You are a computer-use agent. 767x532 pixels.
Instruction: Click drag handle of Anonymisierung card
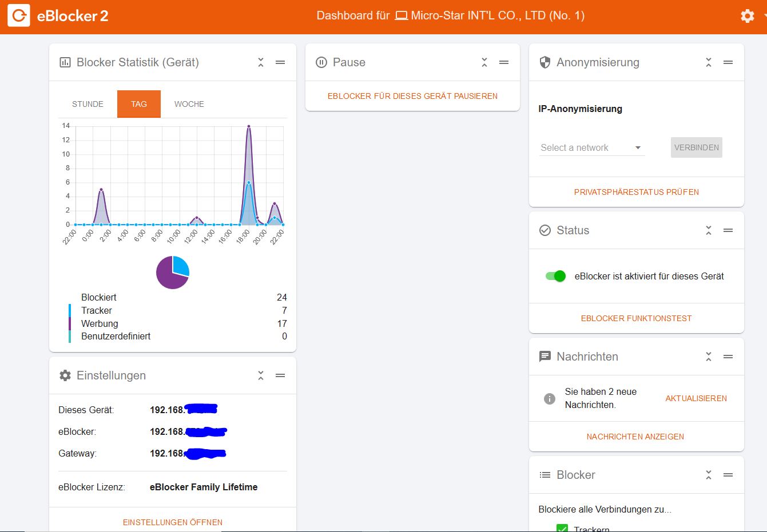[x=728, y=62]
